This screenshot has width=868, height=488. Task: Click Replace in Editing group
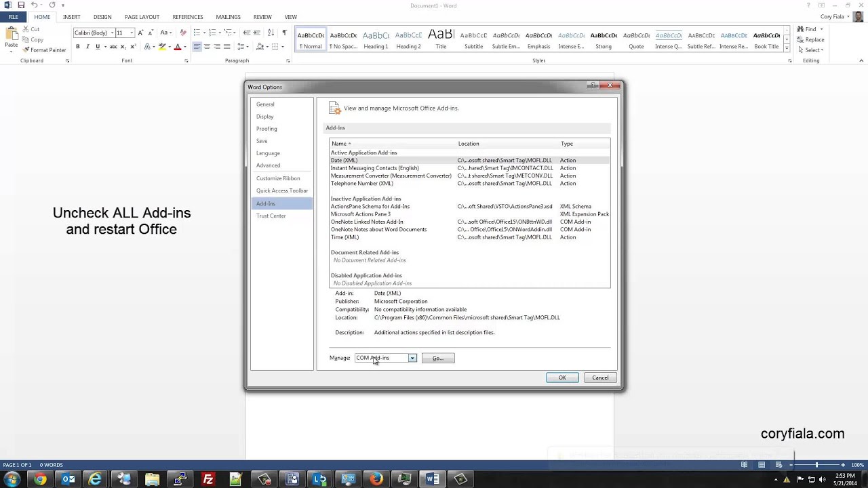(811, 39)
